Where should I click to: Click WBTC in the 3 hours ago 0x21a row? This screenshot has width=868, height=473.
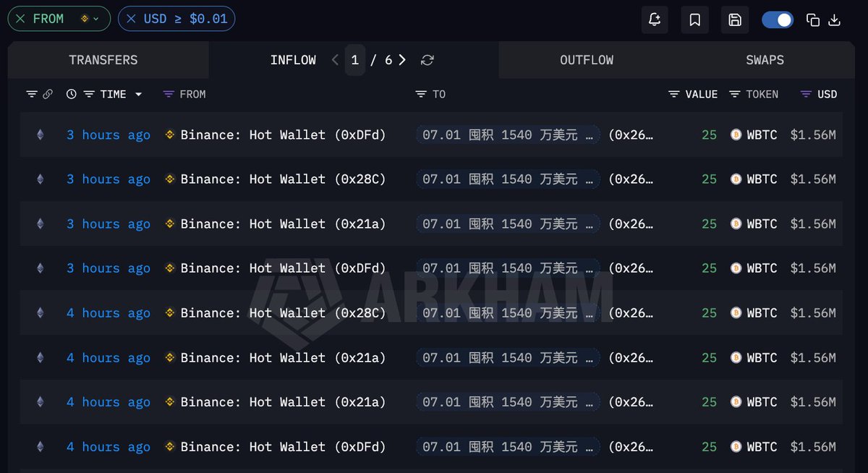tap(762, 223)
